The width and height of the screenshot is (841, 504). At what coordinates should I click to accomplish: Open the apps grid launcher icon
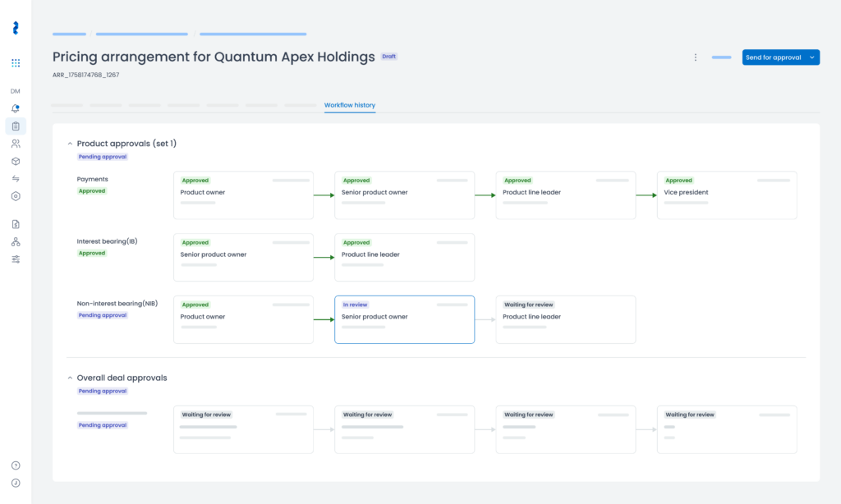(16, 63)
